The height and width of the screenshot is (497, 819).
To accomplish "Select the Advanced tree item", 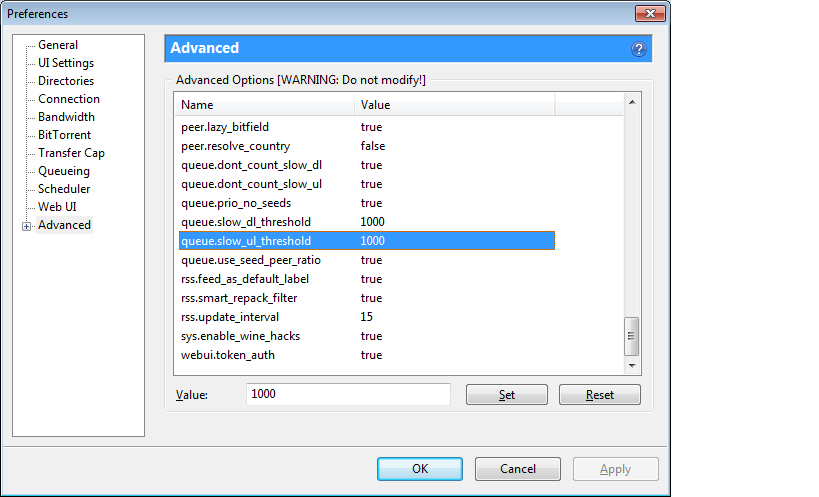I will click(x=64, y=225).
